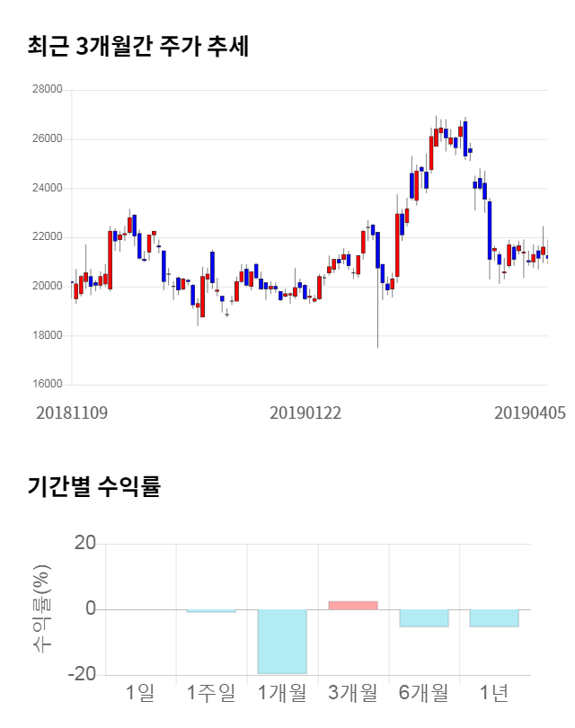Select the 6개월 period label

[423, 692]
